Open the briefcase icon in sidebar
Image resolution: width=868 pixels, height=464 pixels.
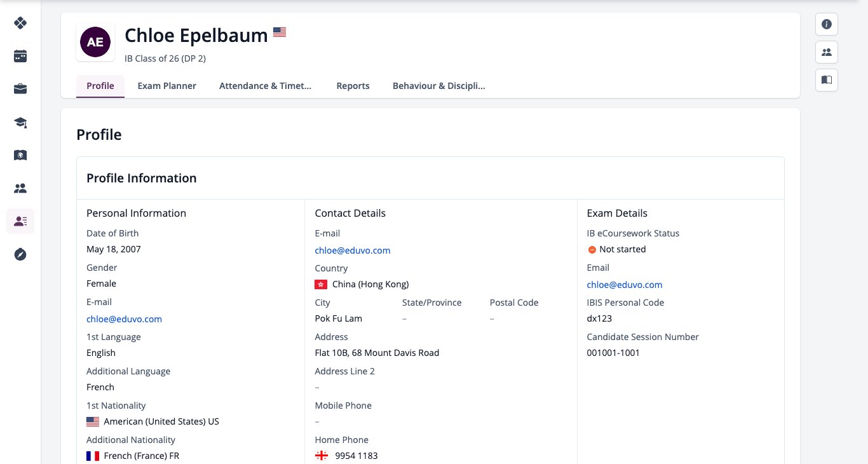pyautogui.click(x=20, y=89)
